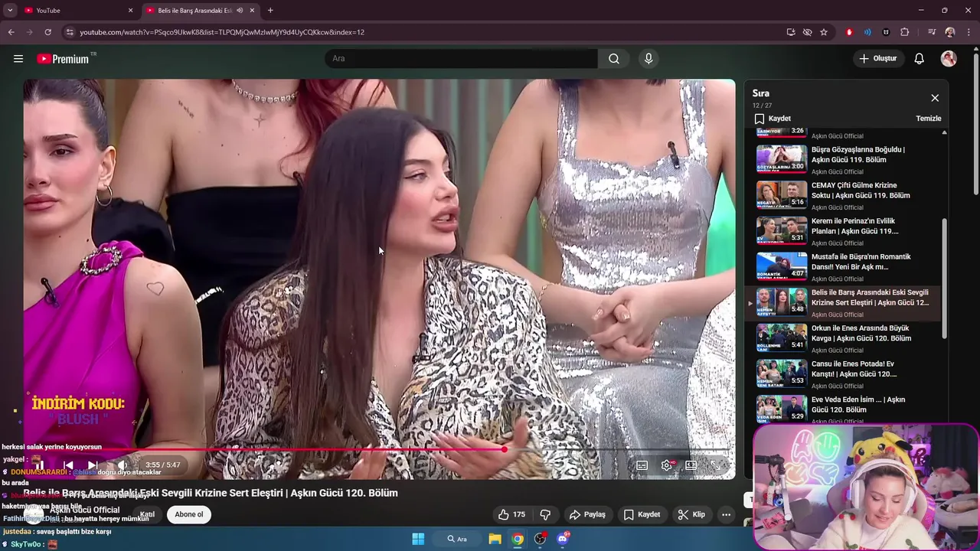Open the Windows Start menu
Screen dimensions: 980x551
click(x=418, y=539)
